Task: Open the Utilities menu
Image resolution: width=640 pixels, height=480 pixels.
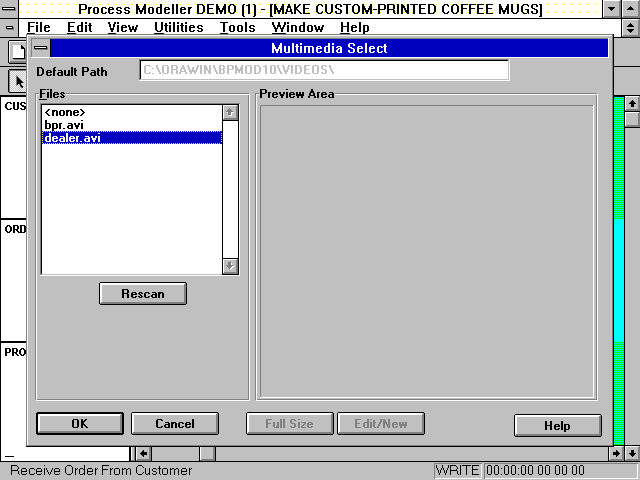Action: coord(178,27)
